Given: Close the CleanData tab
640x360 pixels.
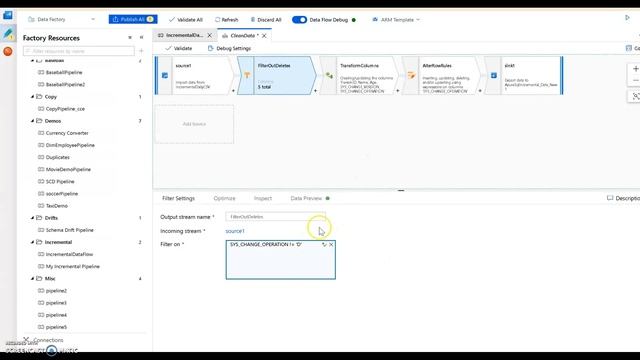Looking at the screenshot, I should coord(264,36).
